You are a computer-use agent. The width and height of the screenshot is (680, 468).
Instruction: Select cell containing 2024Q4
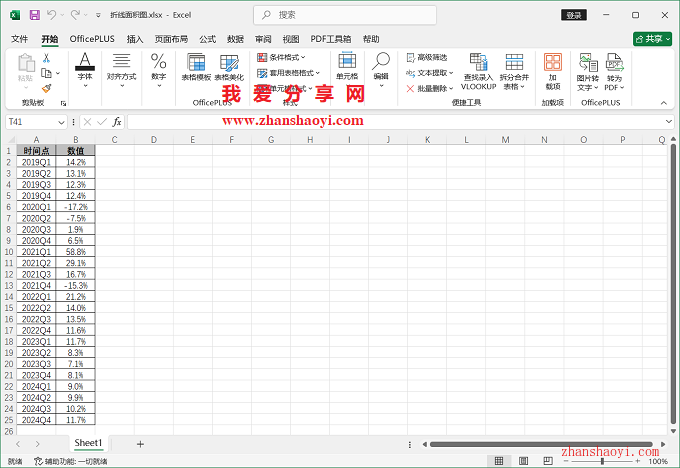coord(36,420)
